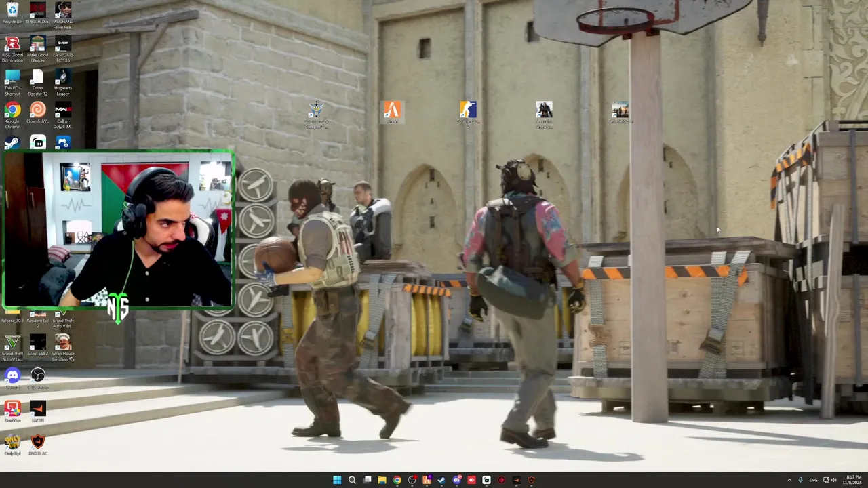Open the winged-emblem shortcut on the wall
Screen dimensions: 868x488
click(316, 114)
